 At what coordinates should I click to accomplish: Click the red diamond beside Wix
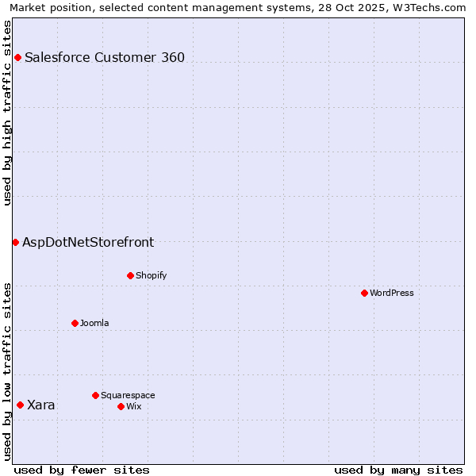point(121,406)
